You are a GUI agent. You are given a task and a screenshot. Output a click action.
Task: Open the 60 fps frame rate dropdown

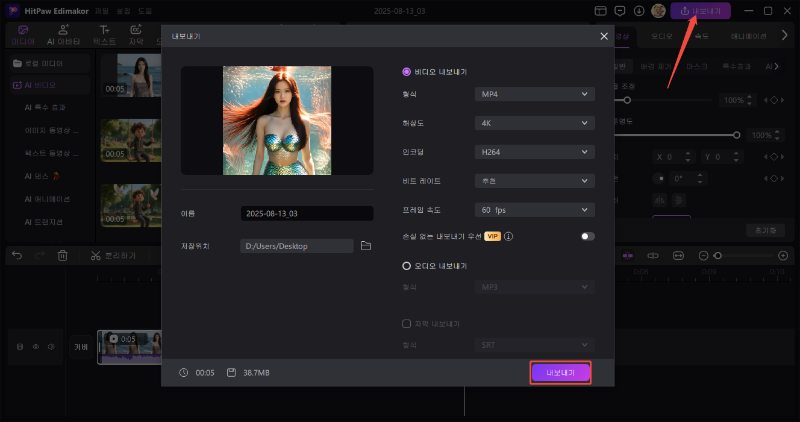click(x=534, y=210)
